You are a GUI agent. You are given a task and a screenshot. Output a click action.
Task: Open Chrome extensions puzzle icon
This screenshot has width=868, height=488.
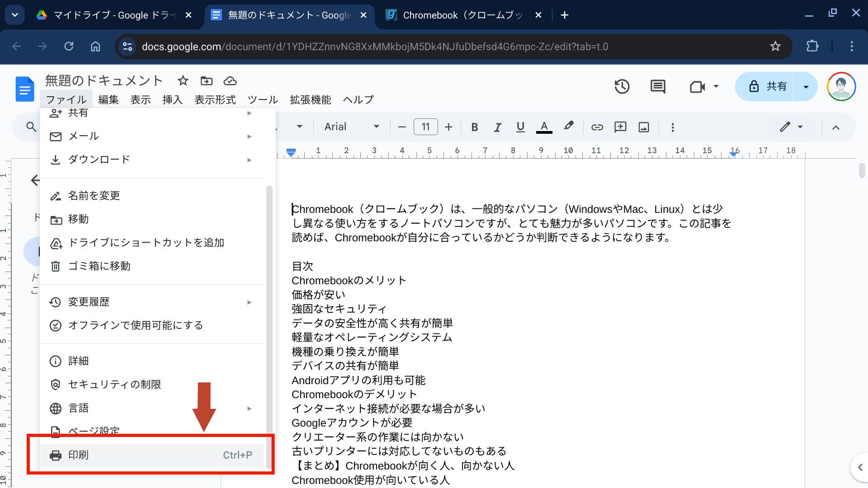click(812, 46)
